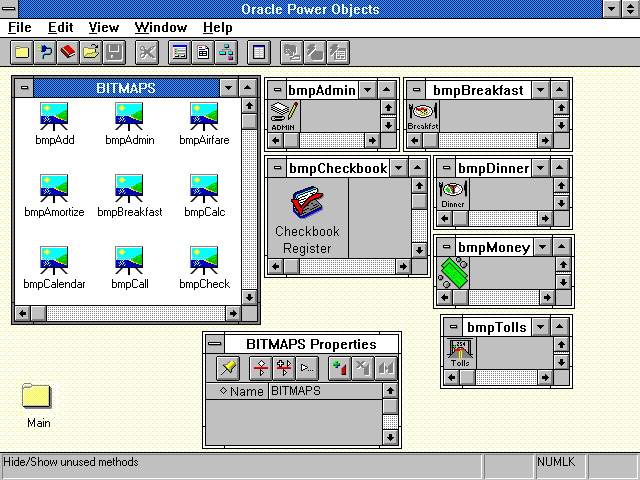
Task: Select the Main application folder icon
Action: coord(37,397)
